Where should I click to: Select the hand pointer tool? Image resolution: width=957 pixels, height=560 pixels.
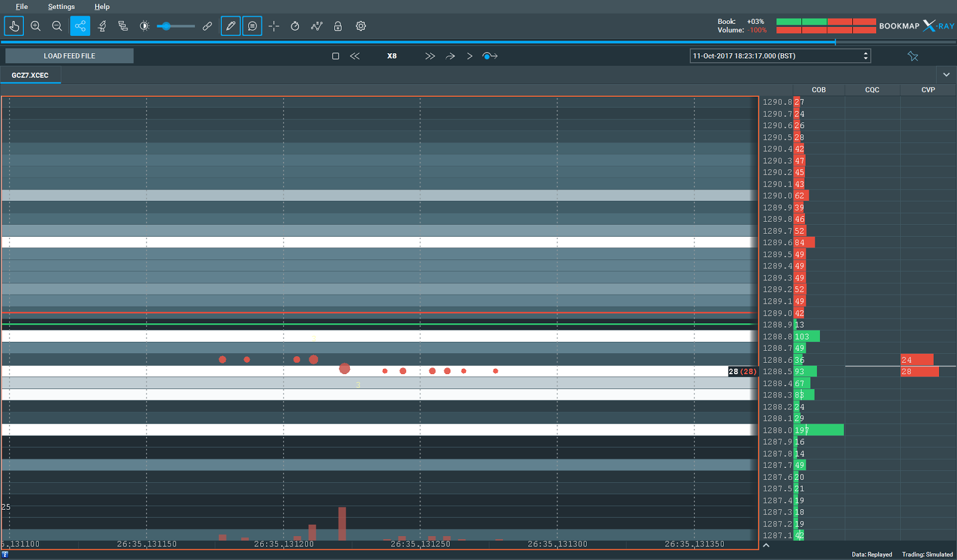coord(14,26)
